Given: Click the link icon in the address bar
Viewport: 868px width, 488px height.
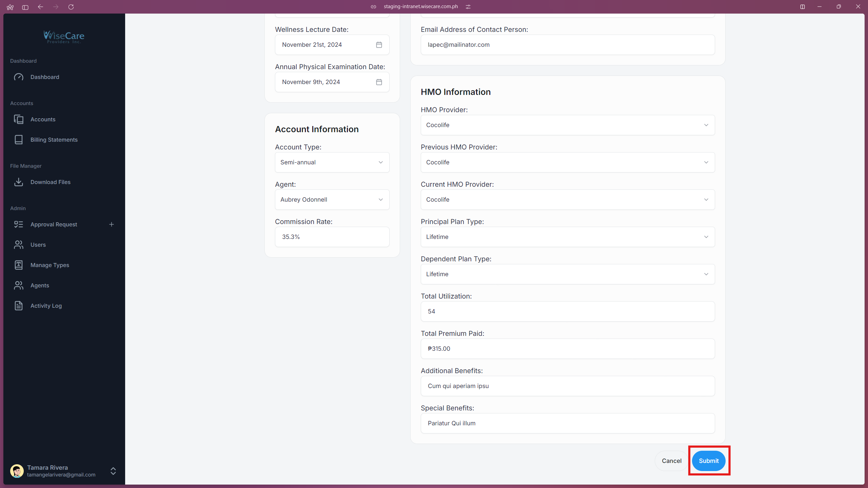Looking at the screenshot, I should (373, 6).
